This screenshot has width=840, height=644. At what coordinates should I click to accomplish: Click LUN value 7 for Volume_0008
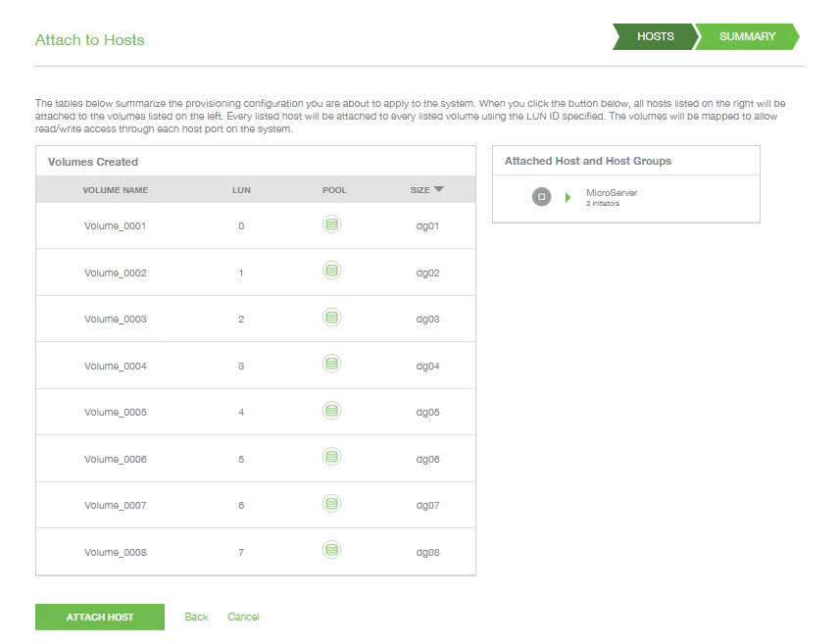click(x=241, y=553)
